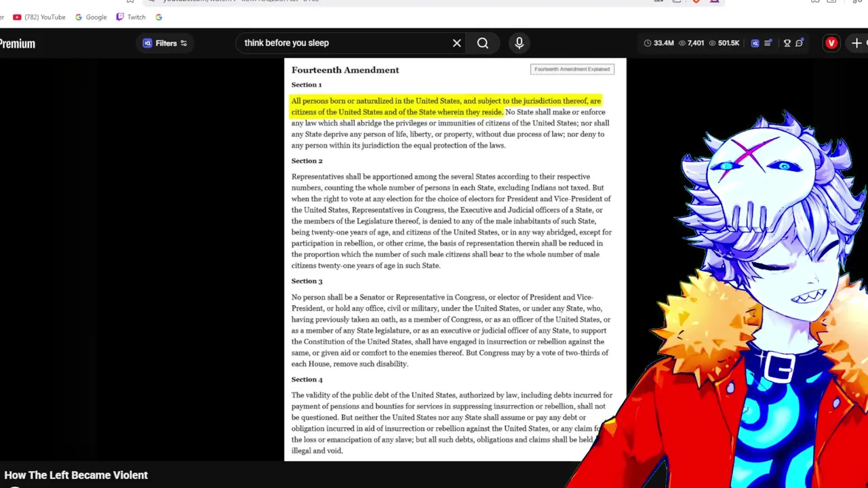Click the paragraph starting 'No person shall be a Senator'

click(x=451, y=330)
